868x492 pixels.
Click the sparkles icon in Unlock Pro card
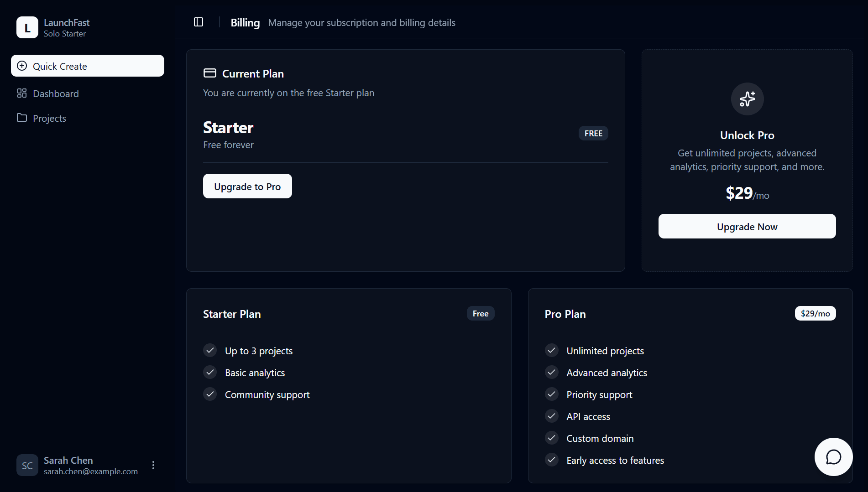point(747,98)
